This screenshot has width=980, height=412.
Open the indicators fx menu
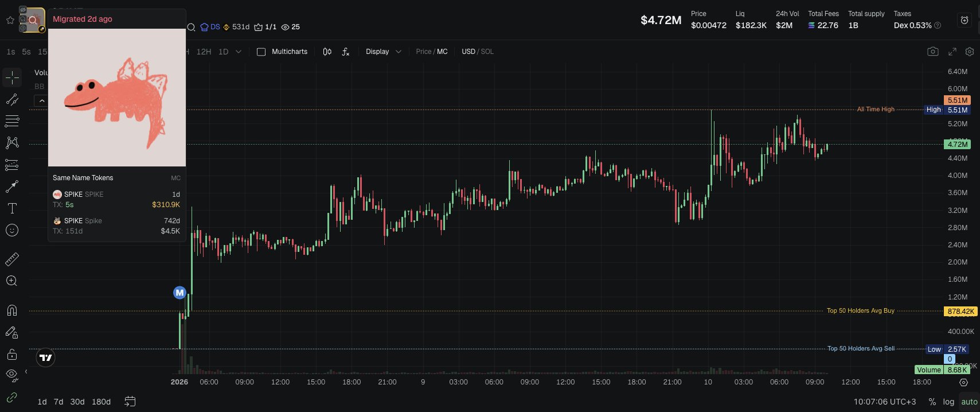click(346, 52)
